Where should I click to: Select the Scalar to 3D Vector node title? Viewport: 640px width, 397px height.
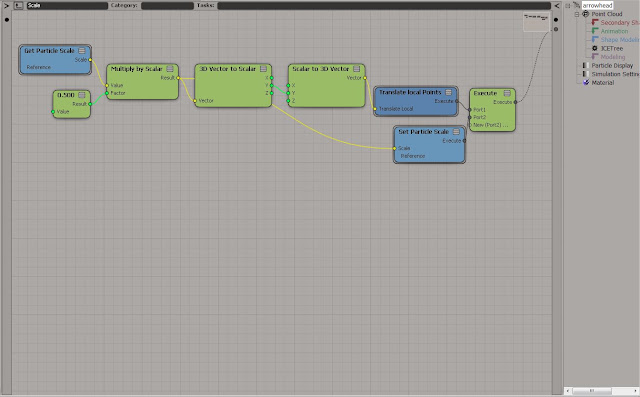click(x=321, y=69)
